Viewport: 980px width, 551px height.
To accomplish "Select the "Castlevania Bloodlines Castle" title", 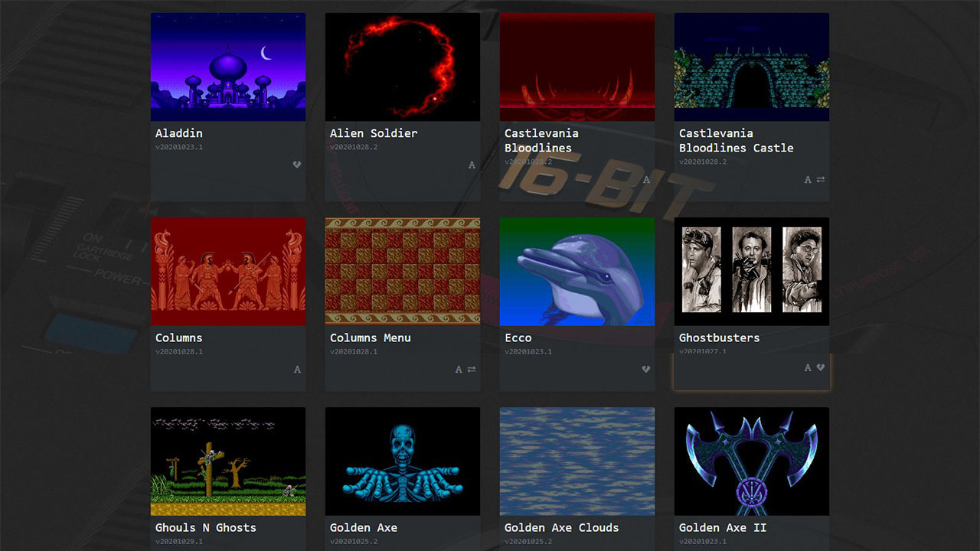I will 736,140.
